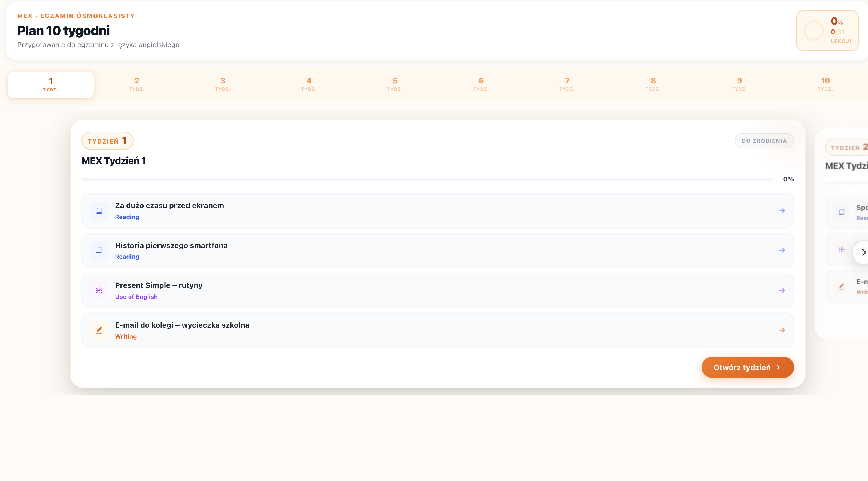Click the 'DO ZROBIENIA' status badge
Screen dimensions: 868x481
coord(764,141)
